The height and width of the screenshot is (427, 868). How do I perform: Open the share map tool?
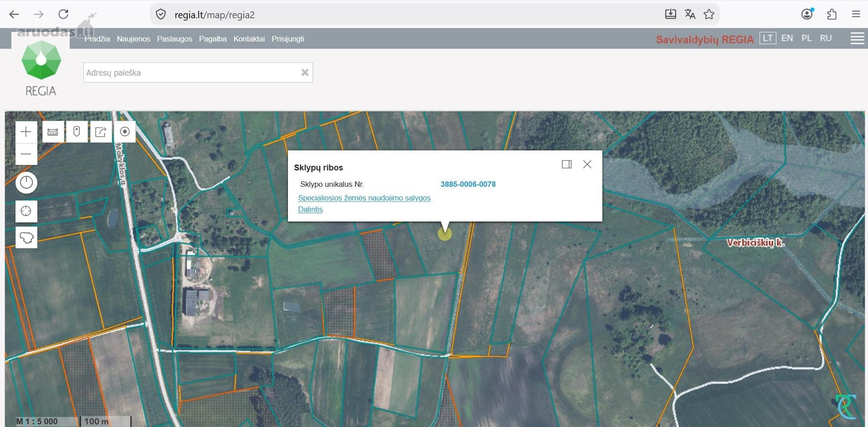101,132
